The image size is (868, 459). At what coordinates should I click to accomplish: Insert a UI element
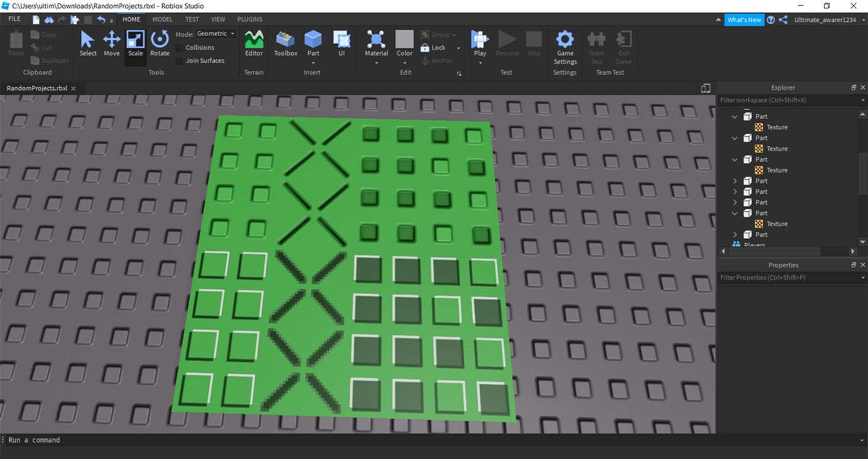(x=342, y=42)
